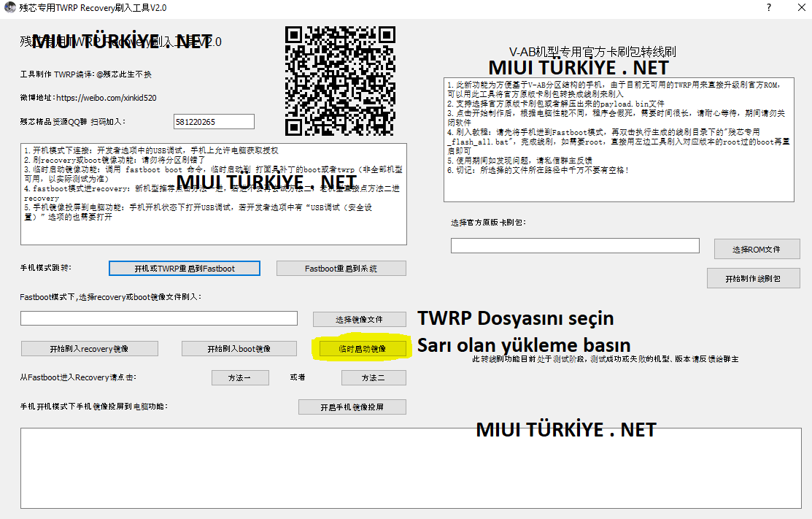Focus the recovery/boot image file path field

tap(159, 318)
